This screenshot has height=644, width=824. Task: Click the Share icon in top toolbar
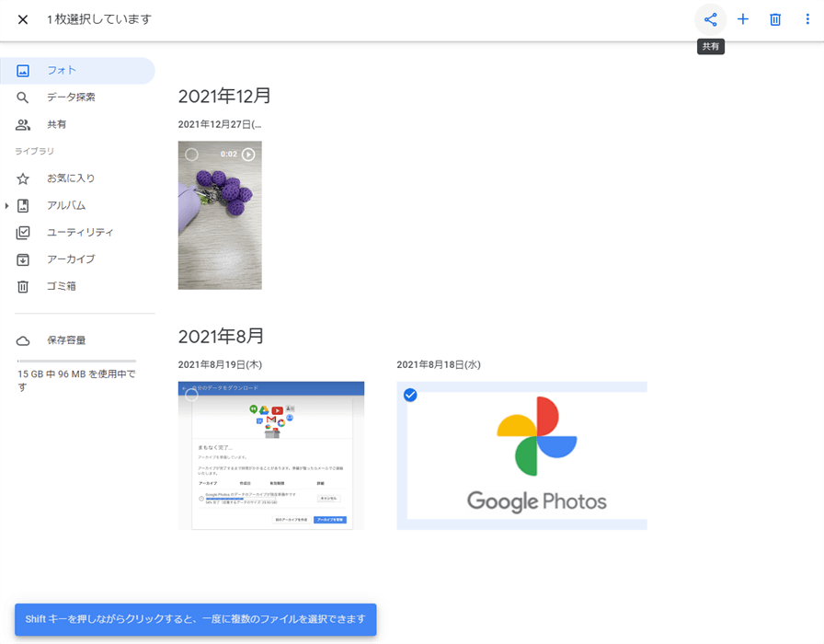[x=711, y=20]
